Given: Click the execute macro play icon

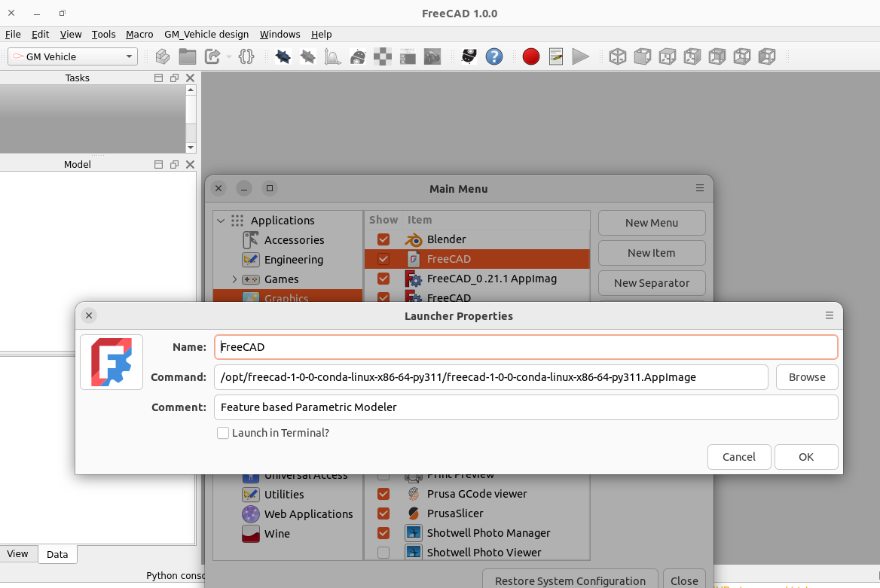Looking at the screenshot, I should 580,56.
